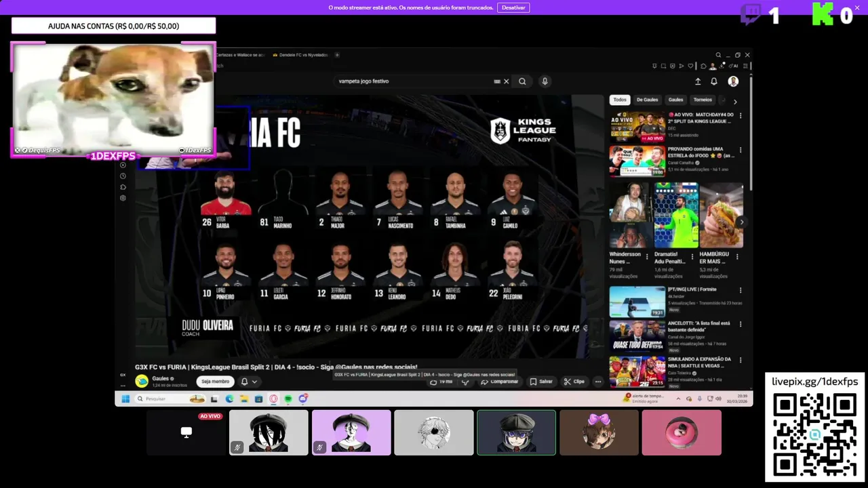The height and width of the screenshot is (488, 868).
Task: Open the easy setup menu icon in the browser toolbar
Action: click(746, 66)
